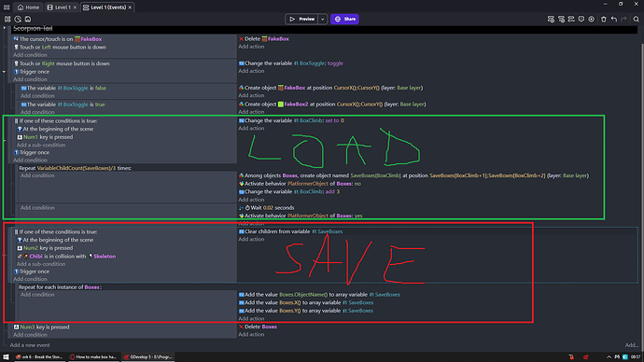
Task: Click the 'true' value in BoxToggle condition
Action: tap(100, 104)
